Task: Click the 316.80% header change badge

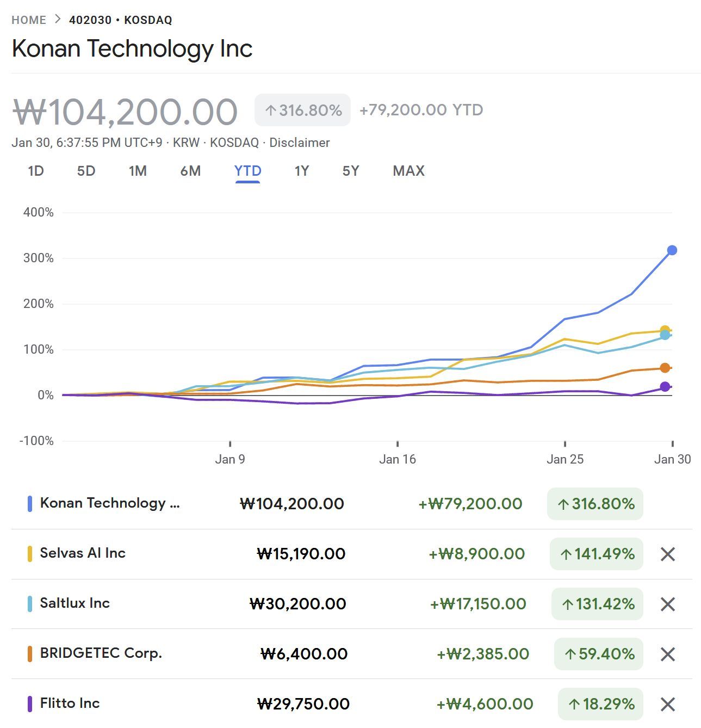Action: point(302,110)
